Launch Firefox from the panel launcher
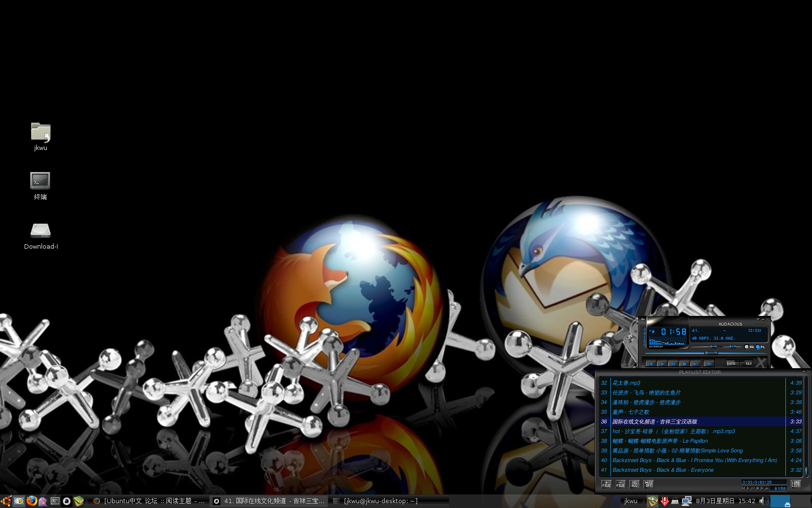812x508 pixels. point(31,501)
